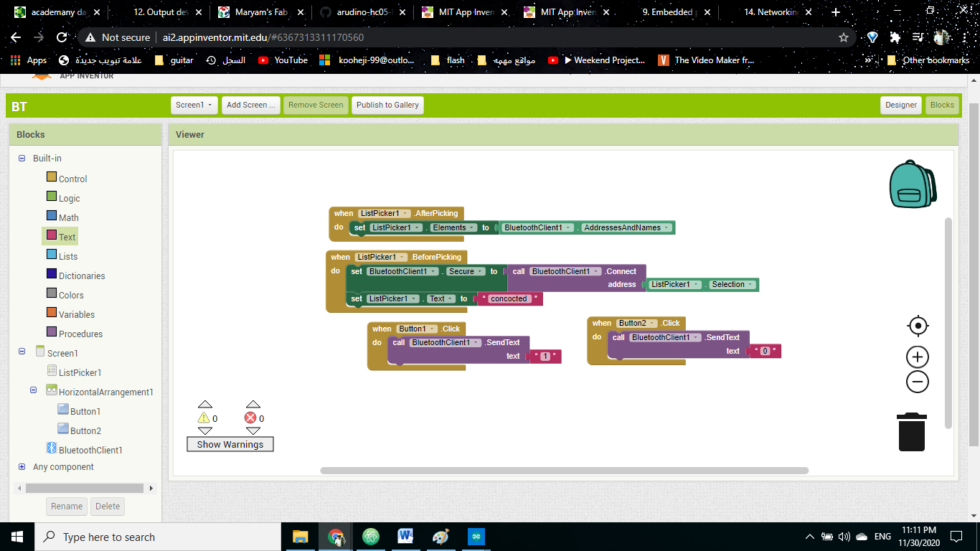This screenshot has height=551, width=980.
Task: Switch to the 12. Output devices tab
Action: [160, 12]
